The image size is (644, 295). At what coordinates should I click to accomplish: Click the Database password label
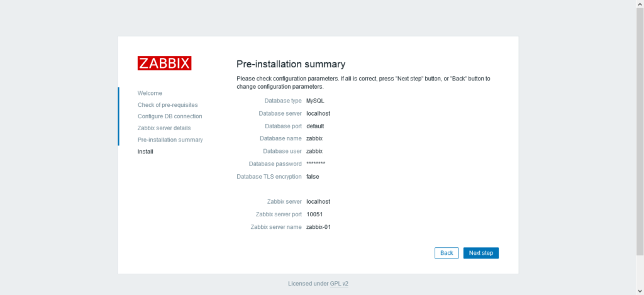275,164
